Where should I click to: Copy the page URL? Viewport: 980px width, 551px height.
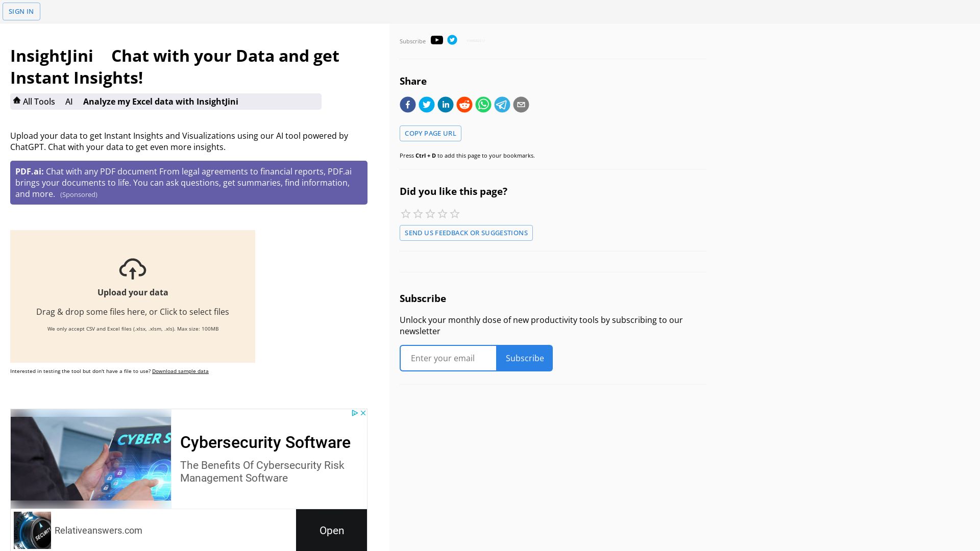point(430,133)
